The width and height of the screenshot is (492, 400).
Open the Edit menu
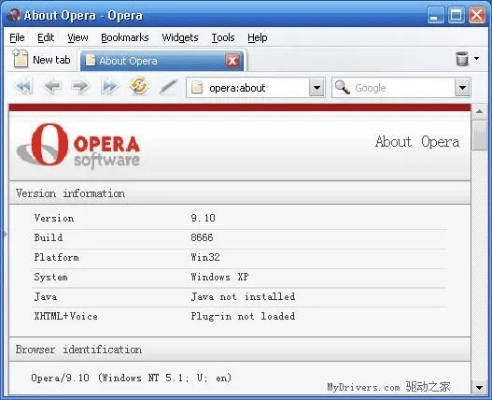pos(46,38)
